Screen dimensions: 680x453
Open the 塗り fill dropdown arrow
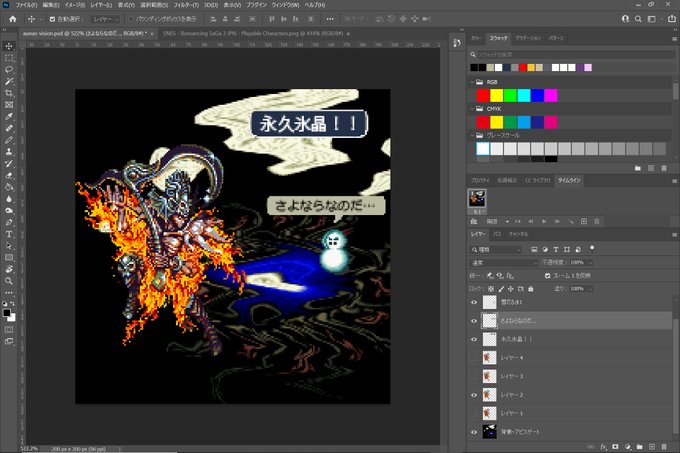pos(590,289)
